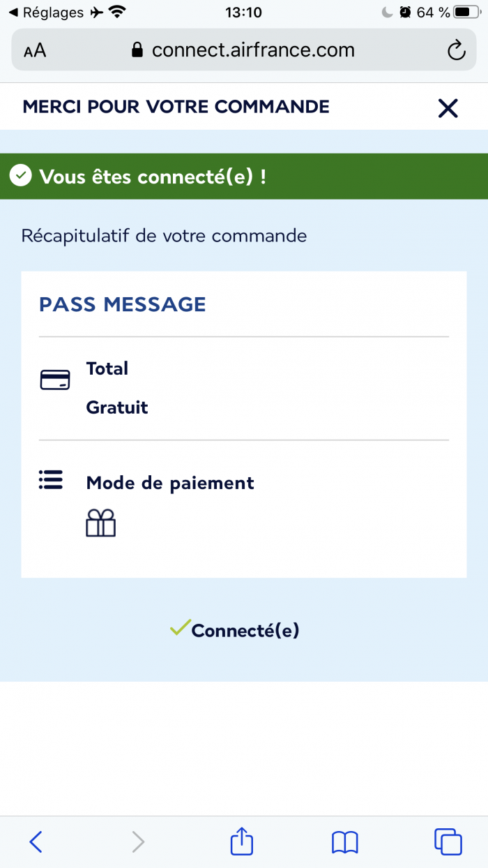
Task: Tap the lock icon in address bar
Action: (x=137, y=50)
